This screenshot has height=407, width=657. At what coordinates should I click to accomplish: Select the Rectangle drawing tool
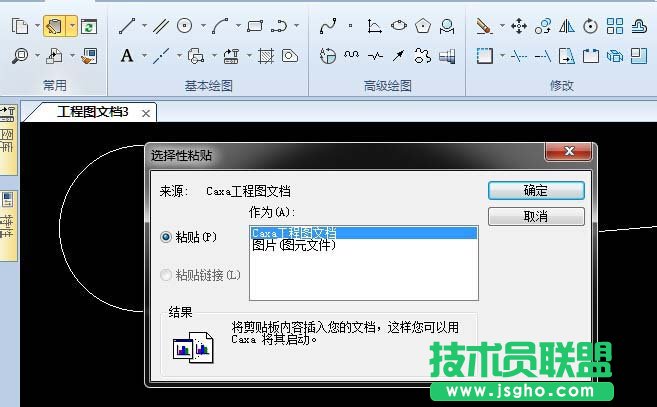(255, 26)
